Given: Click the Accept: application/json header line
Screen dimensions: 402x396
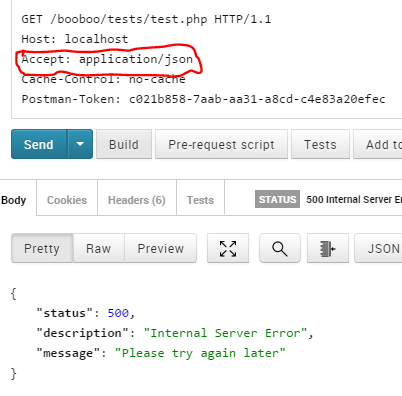Looking at the screenshot, I should pos(107,59).
